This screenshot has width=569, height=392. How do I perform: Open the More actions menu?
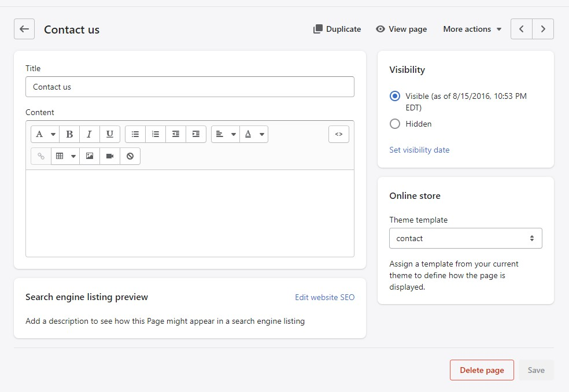[x=472, y=29]
